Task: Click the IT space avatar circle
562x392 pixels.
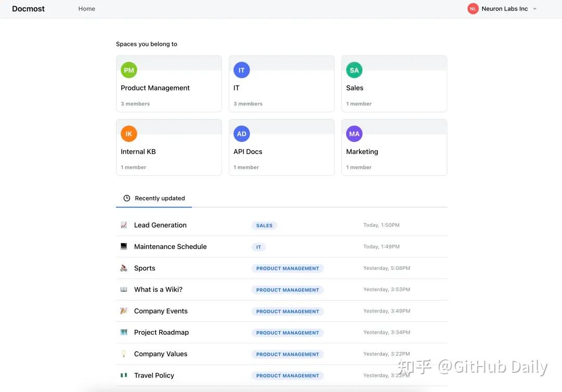Action: coord(241,70)
